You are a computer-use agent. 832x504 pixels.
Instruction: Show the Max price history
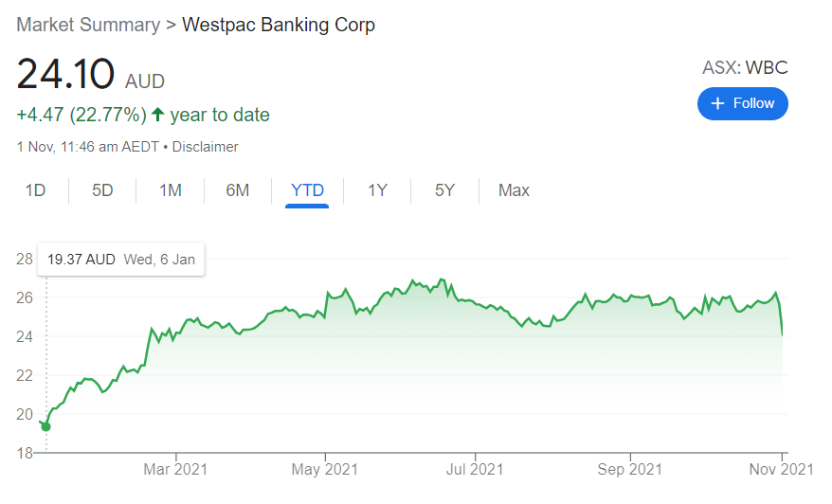pos(514,190)
